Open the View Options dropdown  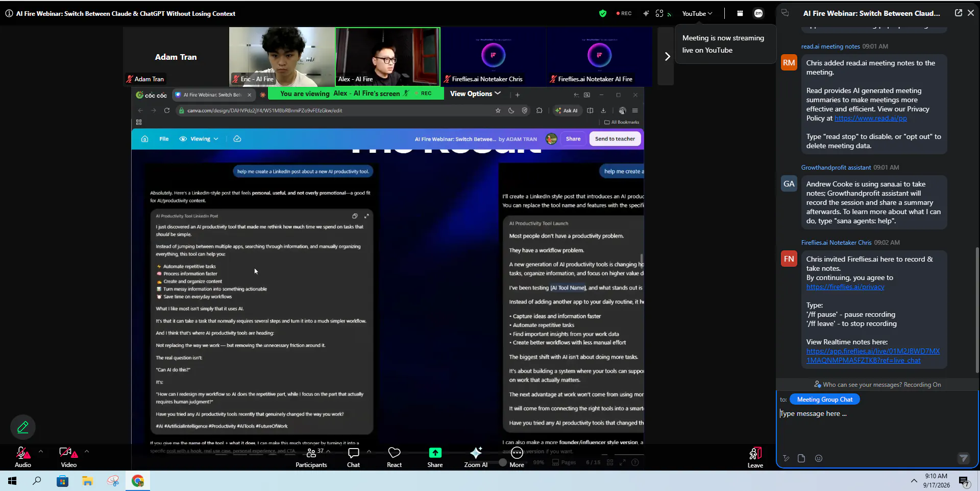pos(475,93)
